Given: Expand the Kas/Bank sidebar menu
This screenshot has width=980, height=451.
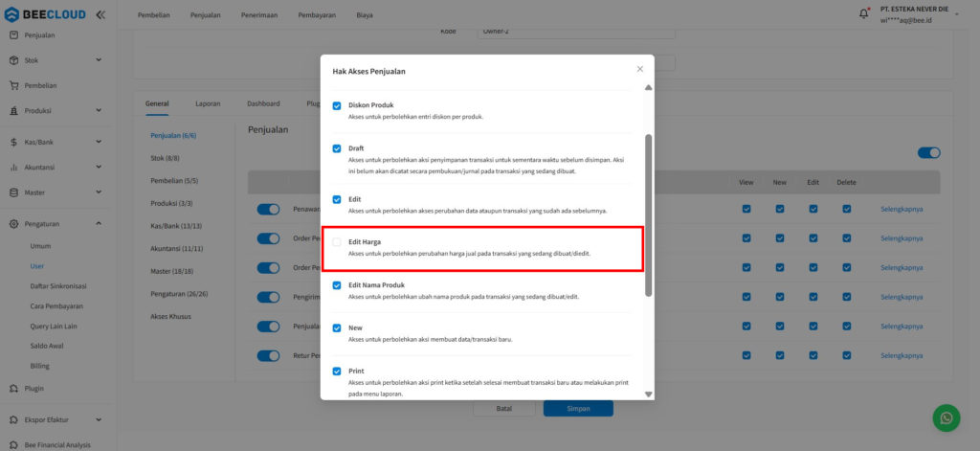Looking at the screenshot, I should click(x=99, y=142).
